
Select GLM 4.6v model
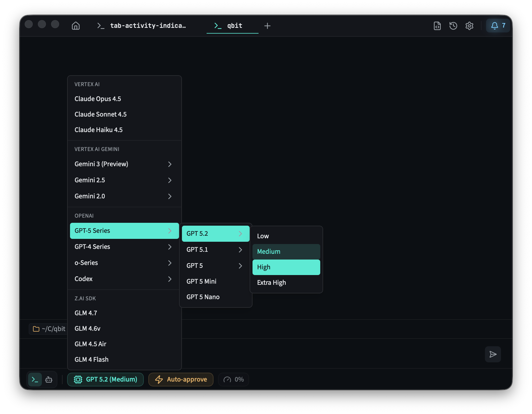(x=125, y=328)
